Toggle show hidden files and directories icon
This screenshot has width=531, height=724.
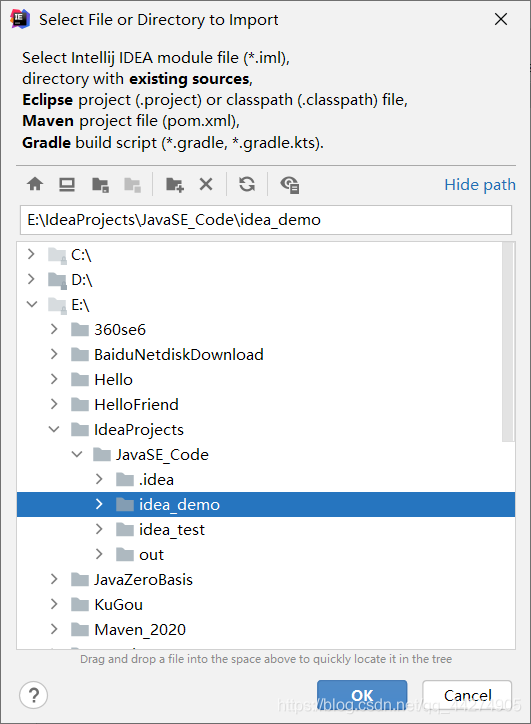pos(290,185)
